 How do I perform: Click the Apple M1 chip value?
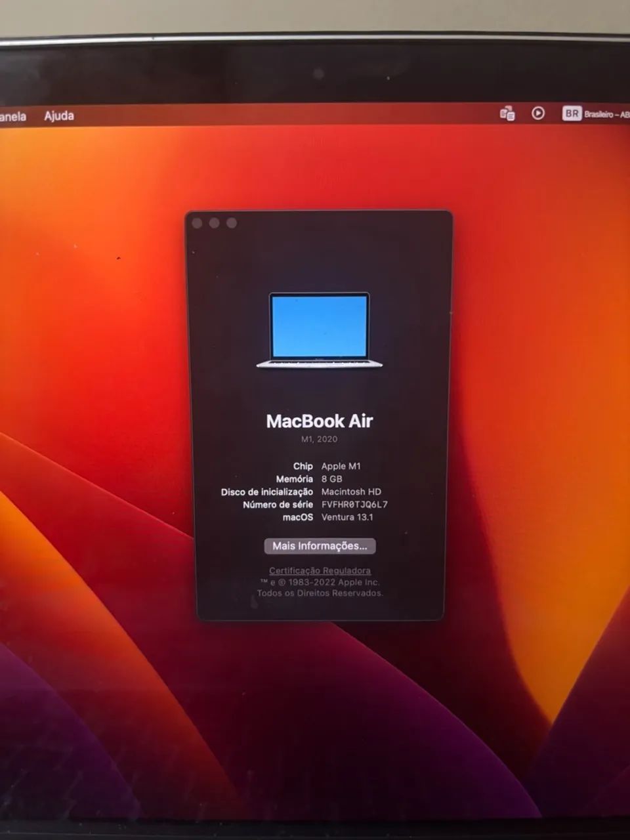pos(341,466)
